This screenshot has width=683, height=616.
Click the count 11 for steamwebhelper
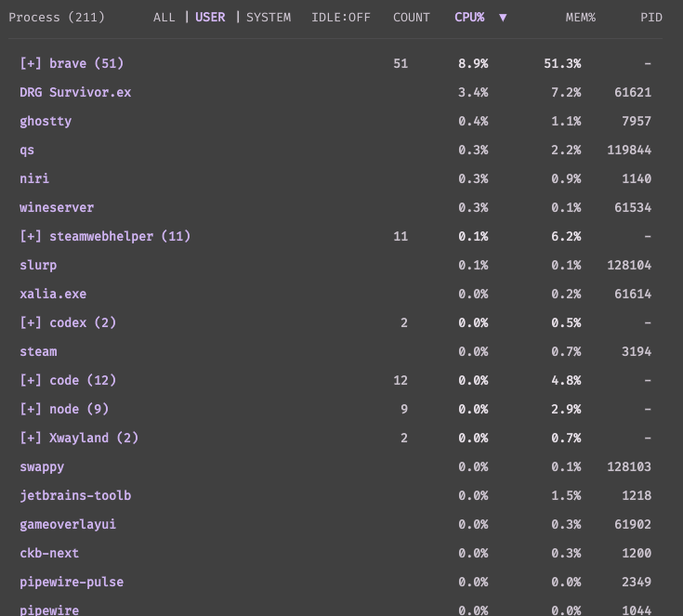tap(401, 237)
